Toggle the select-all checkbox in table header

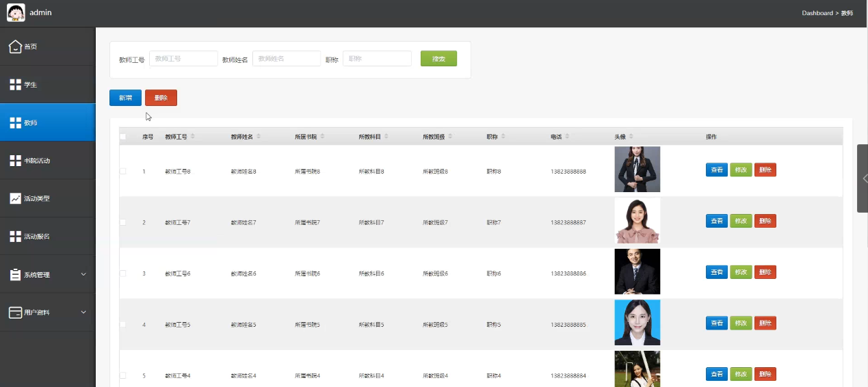123,137
